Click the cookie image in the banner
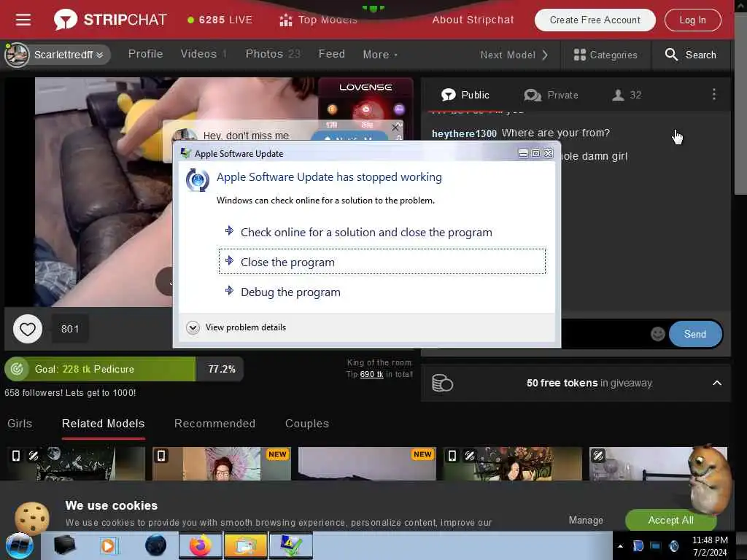747x560 pixels. (32, 518)
